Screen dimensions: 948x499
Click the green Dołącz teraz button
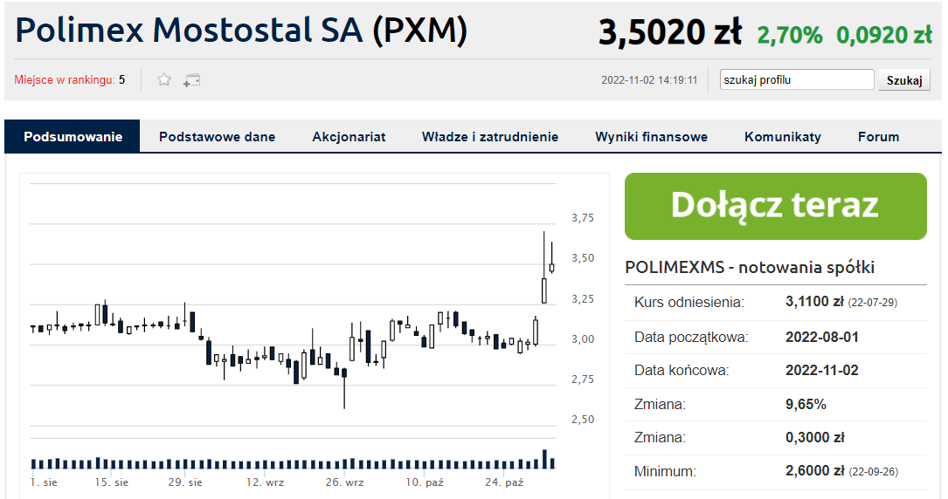776,206
